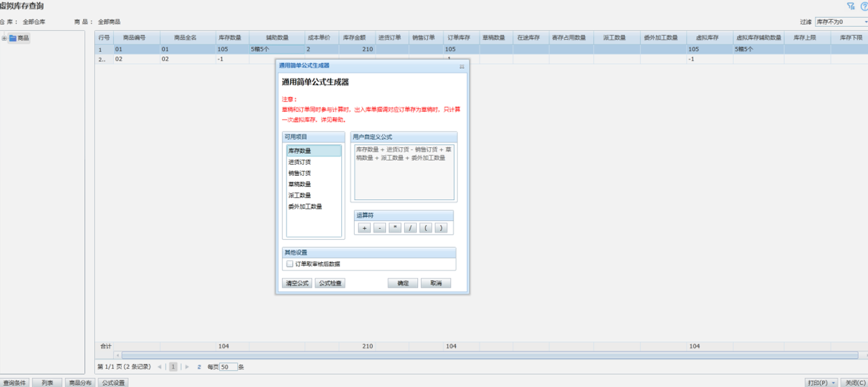Insert the left parenthesis operator
Screen dimensions: 868x387
426,228
